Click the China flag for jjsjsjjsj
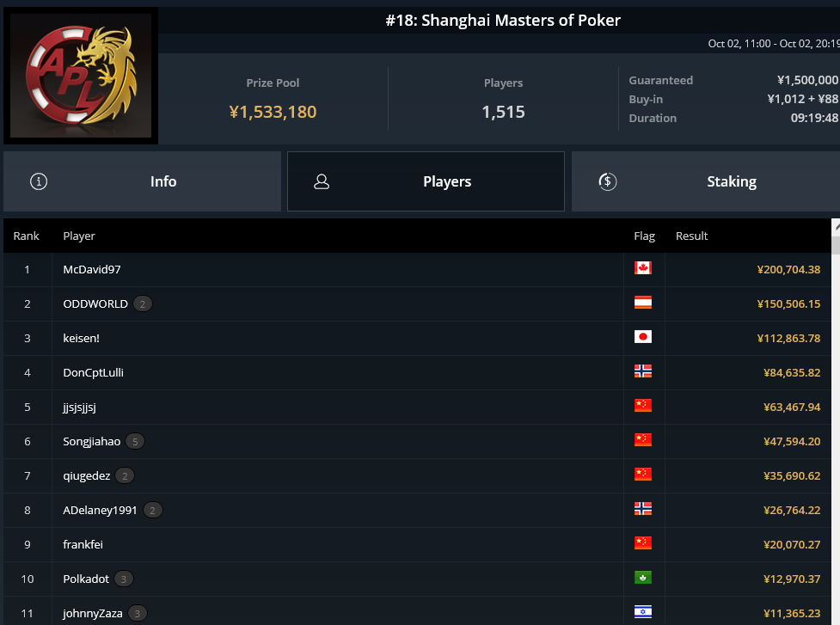 point(643,406)
